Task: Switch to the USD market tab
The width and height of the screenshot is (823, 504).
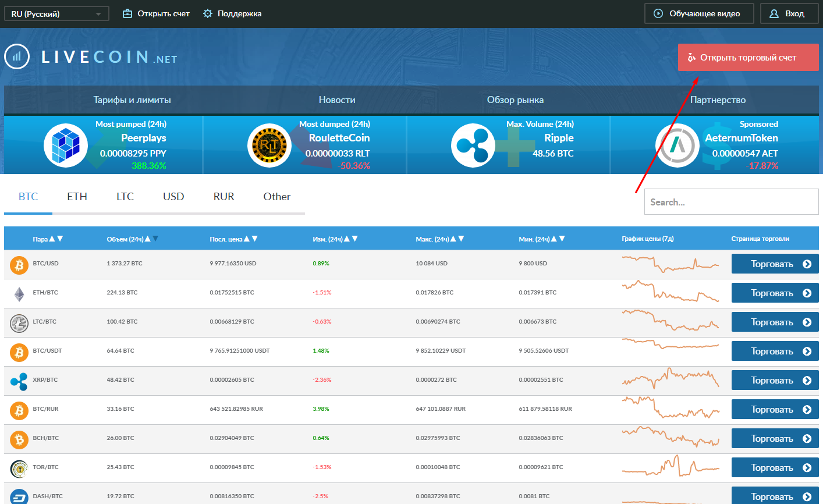Action: tap(173, 197)
